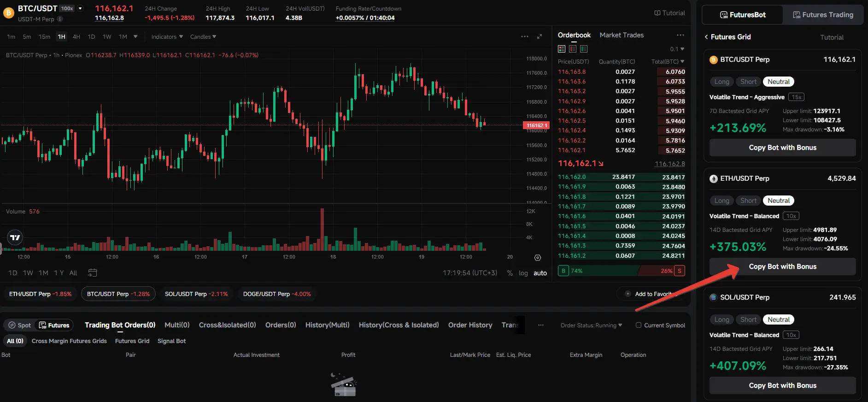Open the BTC/USDT pair selector dropdown arrow
Viewport: 868px width, 402px height.
pos(80,8)
